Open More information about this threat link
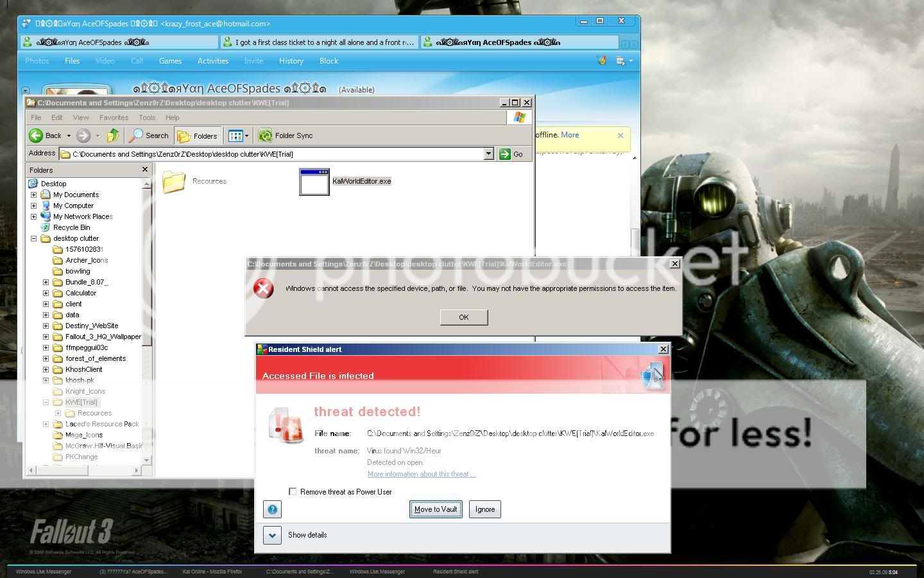The height and width of the screenshot is (578, 924). [421, 474]
